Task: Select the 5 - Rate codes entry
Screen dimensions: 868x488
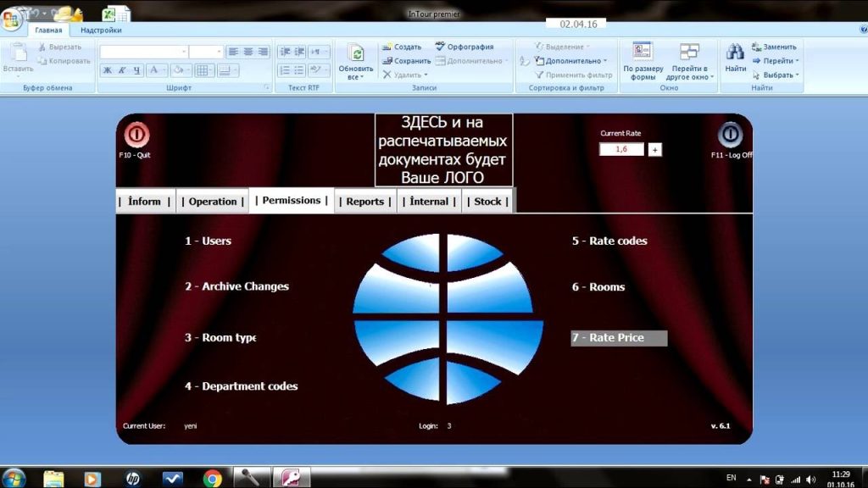Action: (609, 241)
